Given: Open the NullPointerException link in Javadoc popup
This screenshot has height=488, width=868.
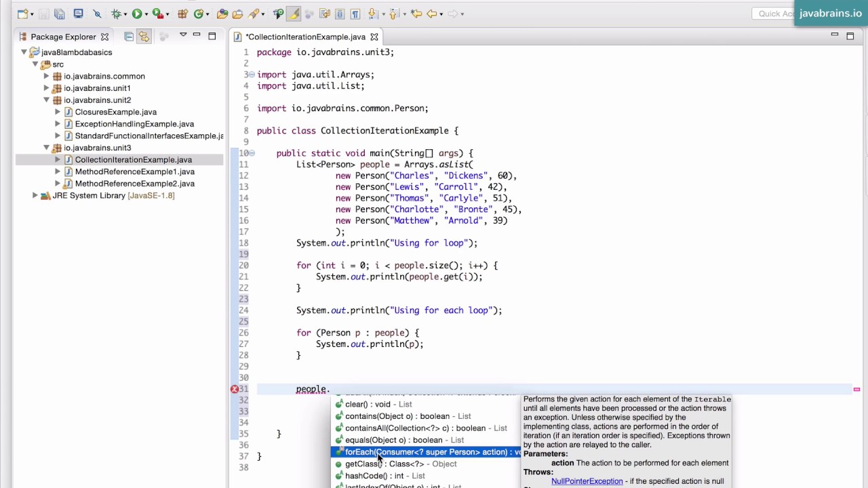Looking at the screenshot, I should coord(587,481).
